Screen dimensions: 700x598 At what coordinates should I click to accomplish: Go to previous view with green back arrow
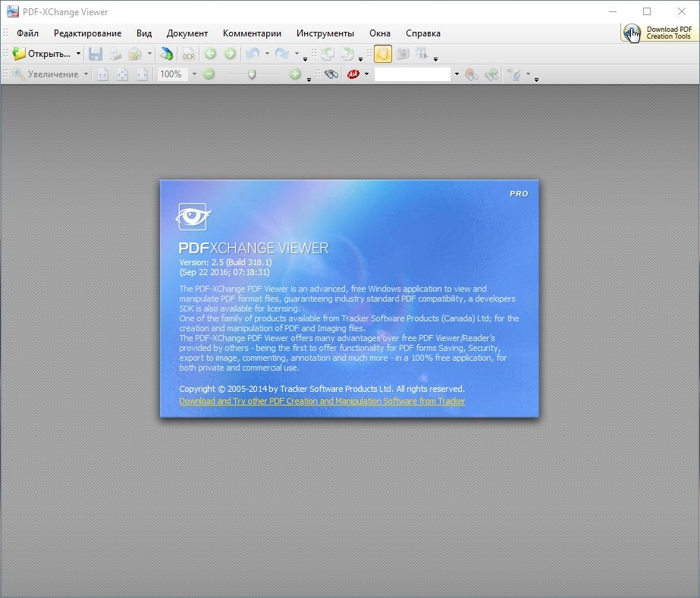(210, 54)
